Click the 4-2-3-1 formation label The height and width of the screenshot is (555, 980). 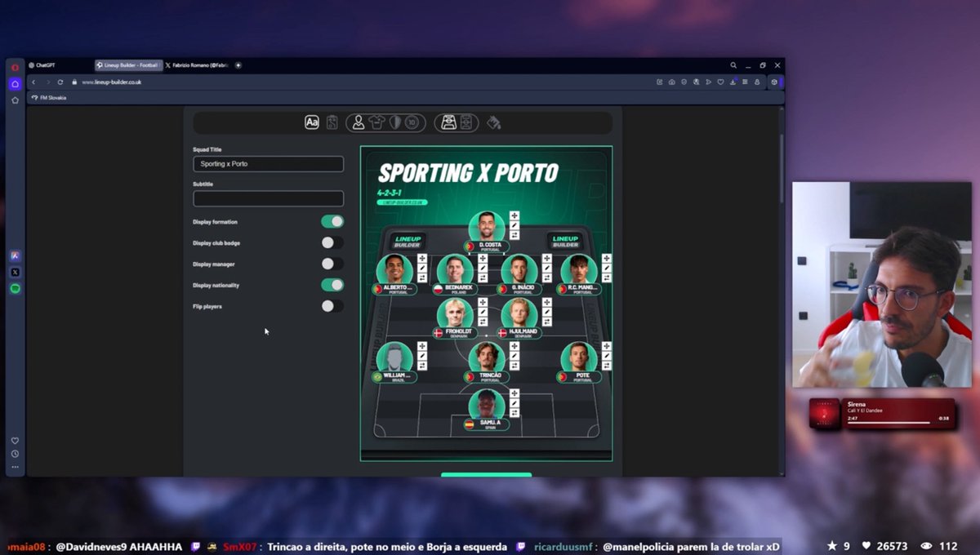coord(390,193)
